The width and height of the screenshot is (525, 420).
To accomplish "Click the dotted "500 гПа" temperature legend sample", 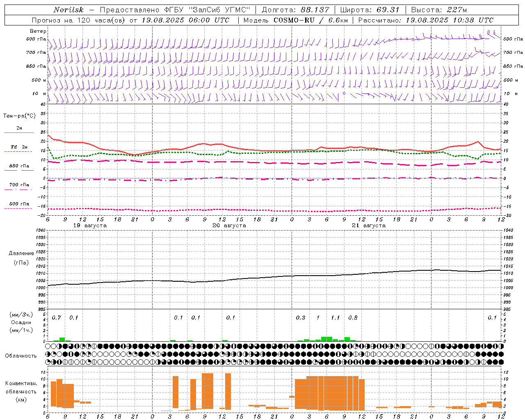I will coord(18,208).
